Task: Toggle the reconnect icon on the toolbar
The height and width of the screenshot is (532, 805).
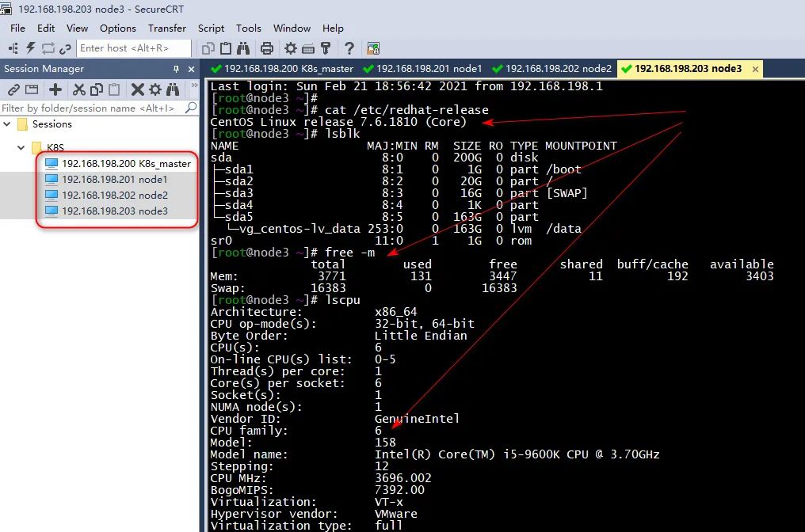Action: (x=47, y=47)
